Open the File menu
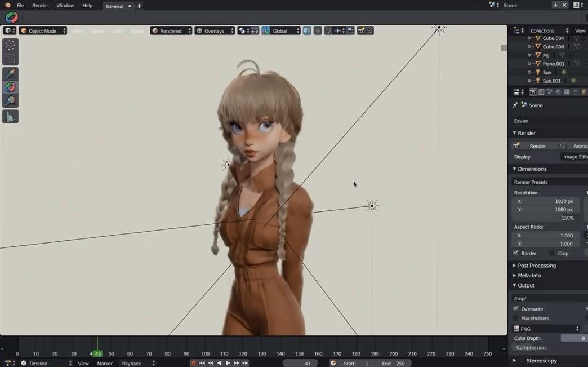The image size is (588, 367). [20, 5]
